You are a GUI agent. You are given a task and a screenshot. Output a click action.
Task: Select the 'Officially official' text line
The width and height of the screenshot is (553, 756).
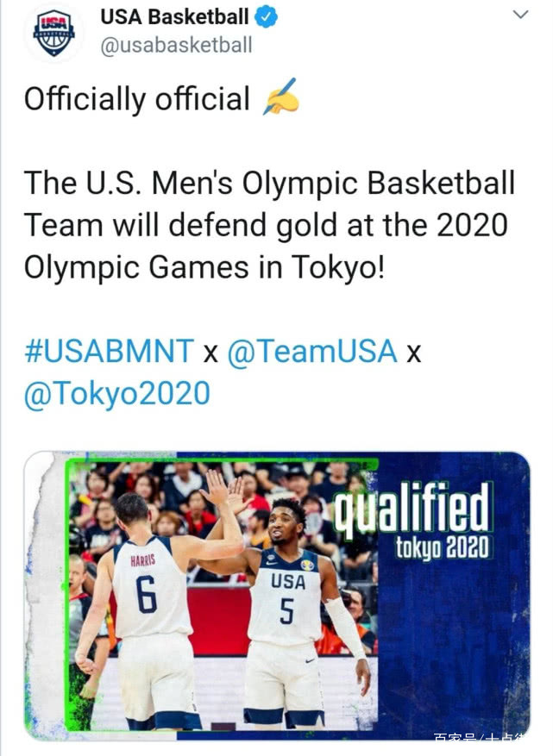(137, 99)
